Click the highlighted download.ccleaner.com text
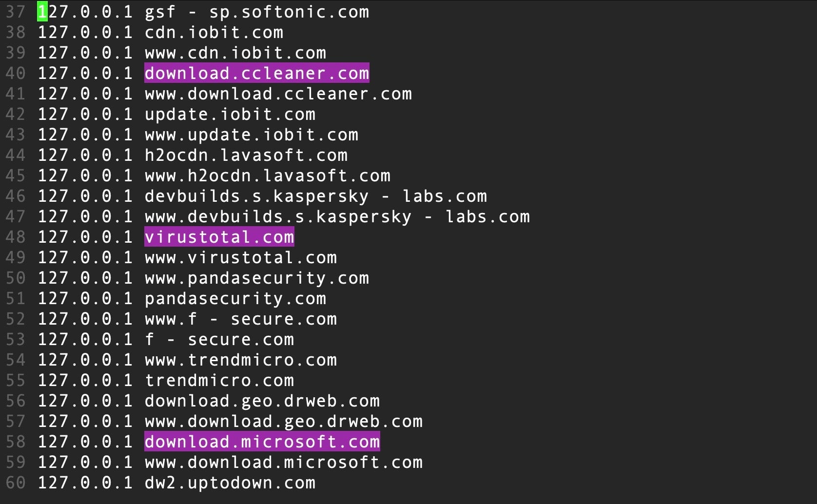Image resolution: width=817 pixels, height=504 pixels. point(256,73)
